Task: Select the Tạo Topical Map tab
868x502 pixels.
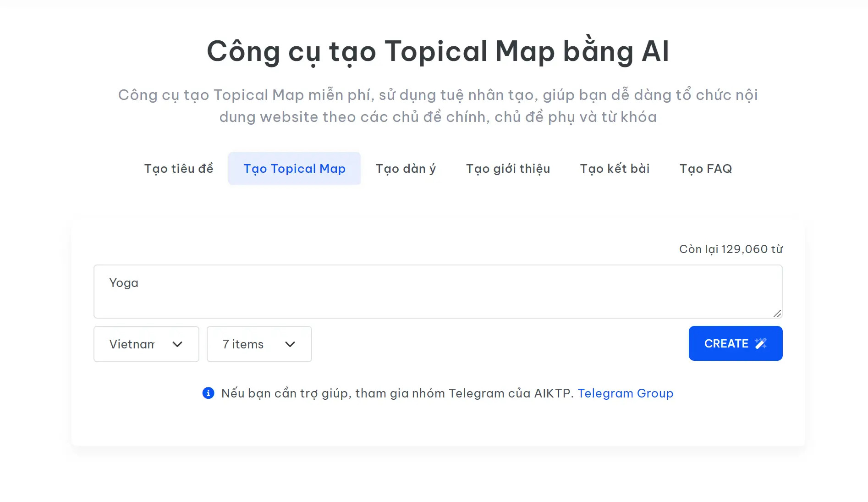Action: [294, 169]
